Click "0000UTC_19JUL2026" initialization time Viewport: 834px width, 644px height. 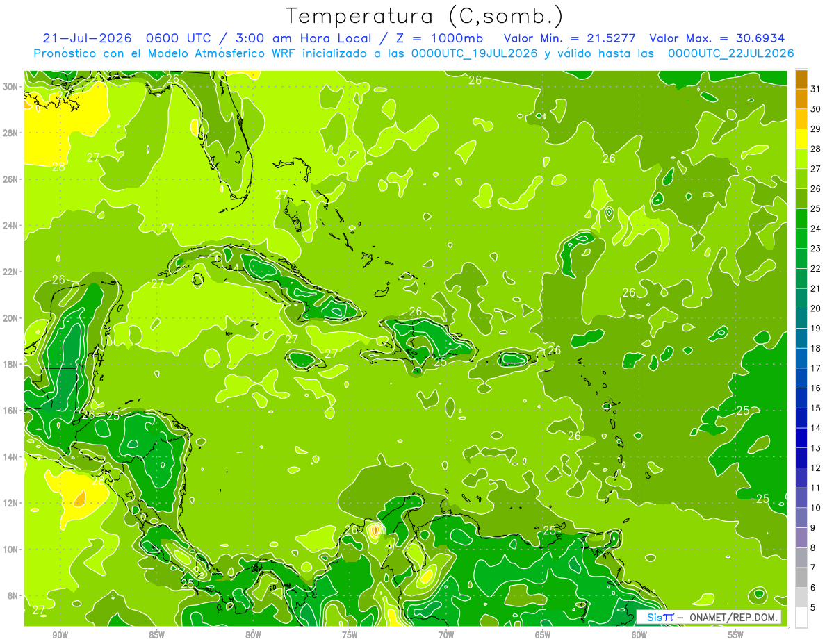click(x=475, y=53)
